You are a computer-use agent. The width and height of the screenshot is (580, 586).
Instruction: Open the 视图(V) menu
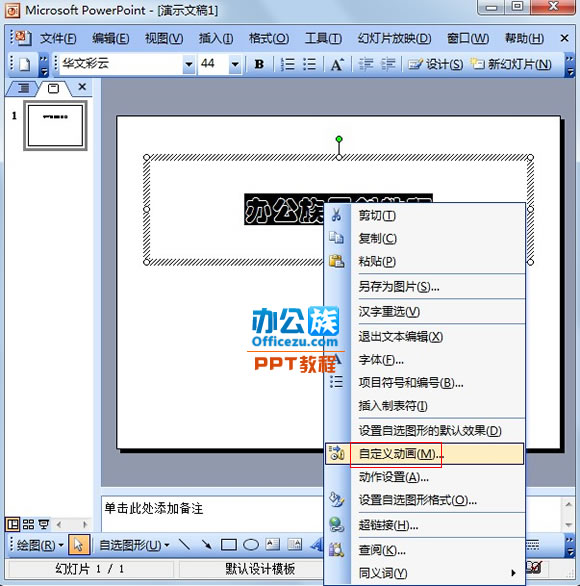click(x=164, y=38)
